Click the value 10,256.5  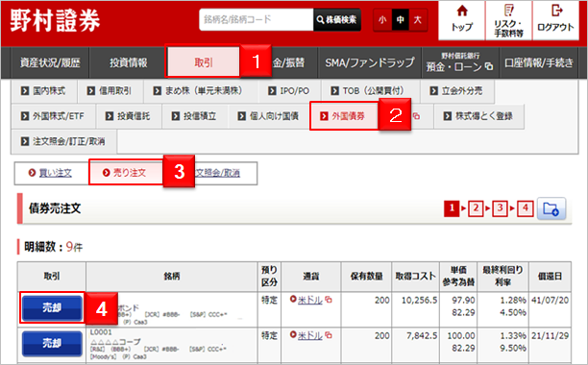(x=419, y=301)
